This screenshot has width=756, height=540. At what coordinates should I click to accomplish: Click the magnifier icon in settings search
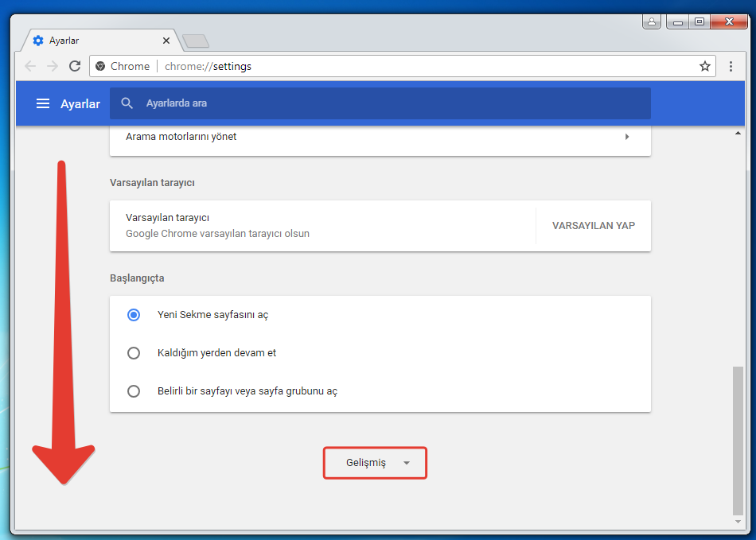[127, 103]
